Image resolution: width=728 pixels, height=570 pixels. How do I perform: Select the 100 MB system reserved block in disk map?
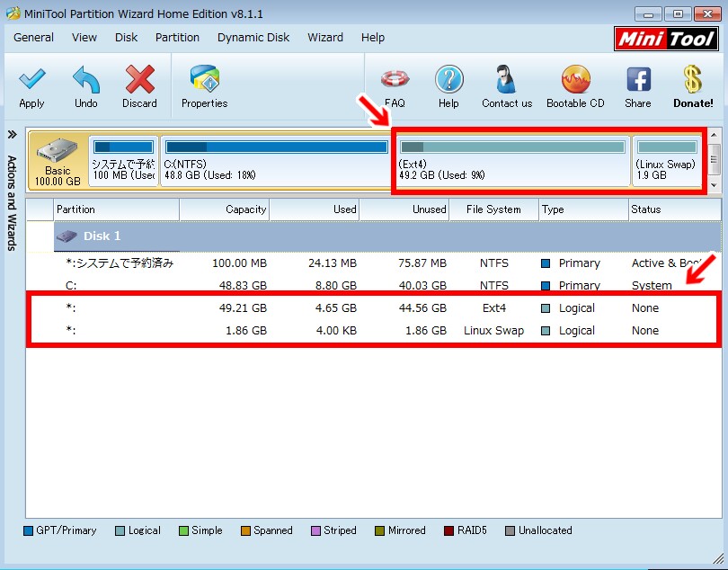pyautogui.click(x=123, y=161)
